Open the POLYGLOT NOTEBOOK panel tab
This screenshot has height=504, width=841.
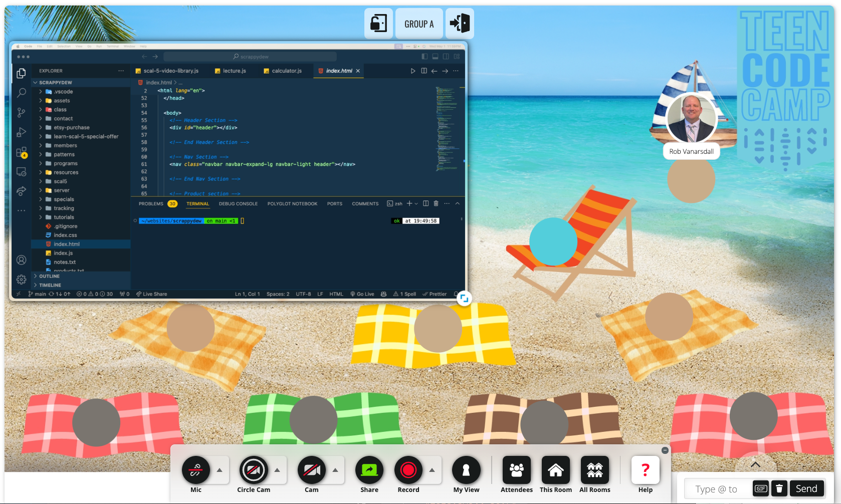pyautogui.click(x=292, y=204)
